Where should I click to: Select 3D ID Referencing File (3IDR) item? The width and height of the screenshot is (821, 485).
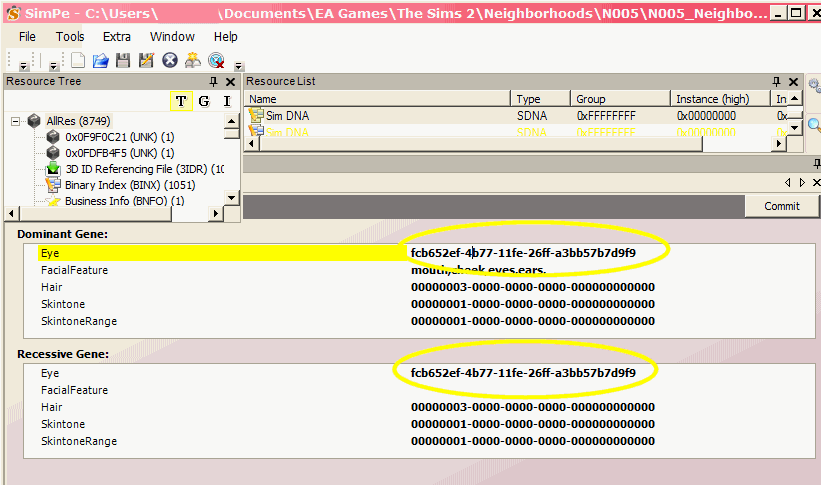[x=145, y=169]
